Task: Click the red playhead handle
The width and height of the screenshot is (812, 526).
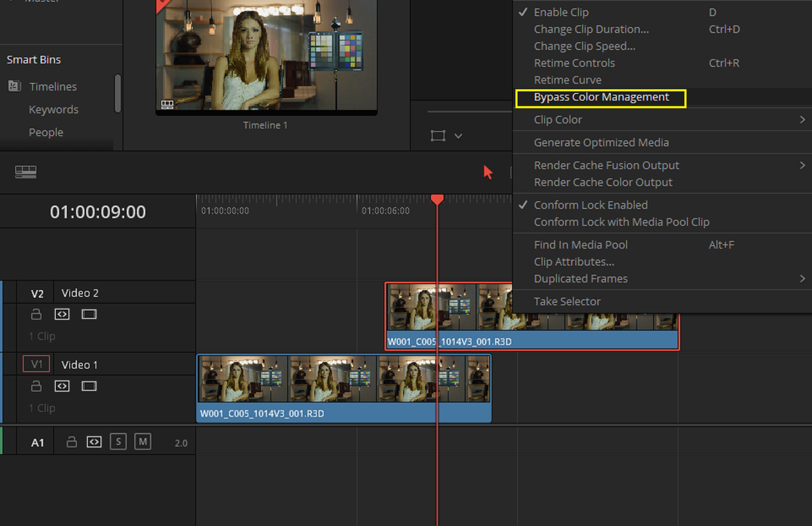Action: coord(437,199)
